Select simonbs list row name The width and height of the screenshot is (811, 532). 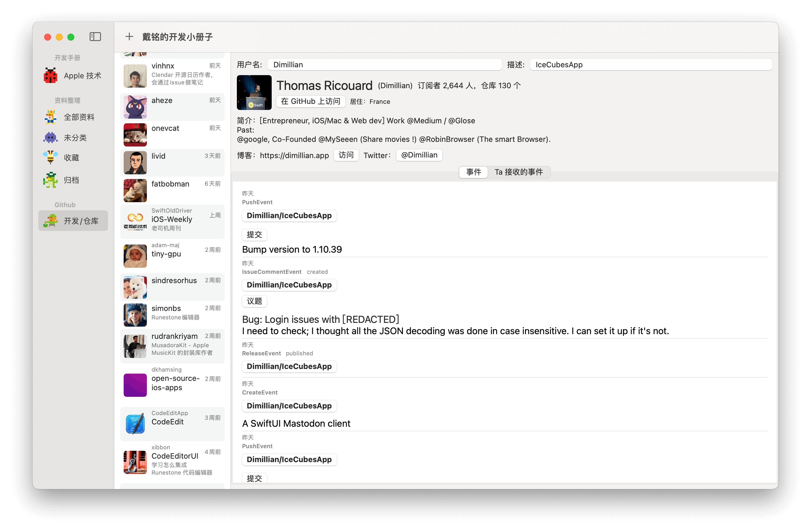166,308
